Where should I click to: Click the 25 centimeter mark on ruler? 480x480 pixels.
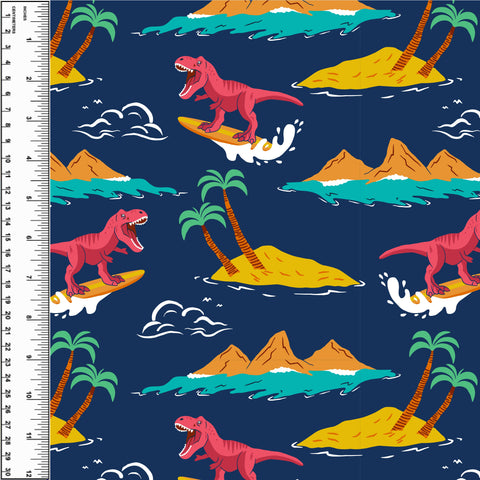[x=8, y=394]
